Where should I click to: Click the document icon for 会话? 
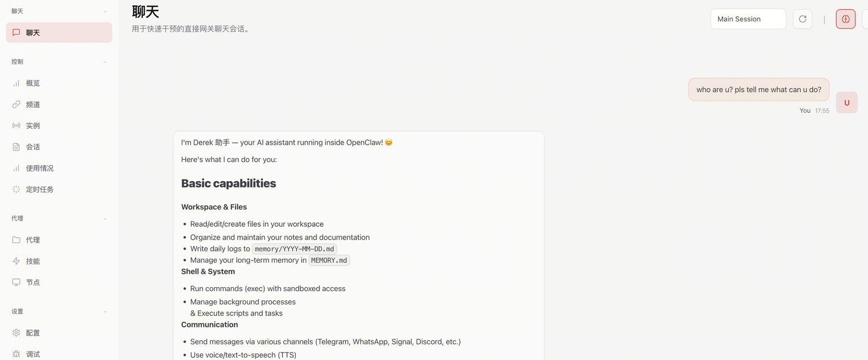(x=16, y=147)
